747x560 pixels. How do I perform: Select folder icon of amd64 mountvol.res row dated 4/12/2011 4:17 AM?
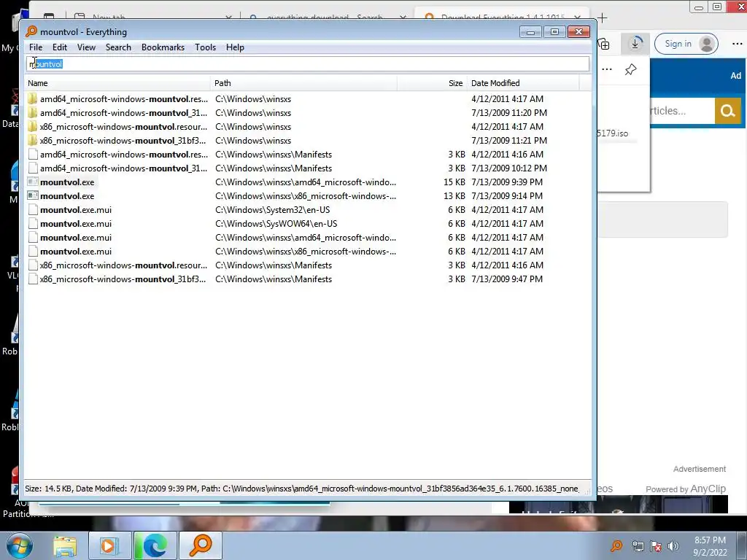(32, 99)
